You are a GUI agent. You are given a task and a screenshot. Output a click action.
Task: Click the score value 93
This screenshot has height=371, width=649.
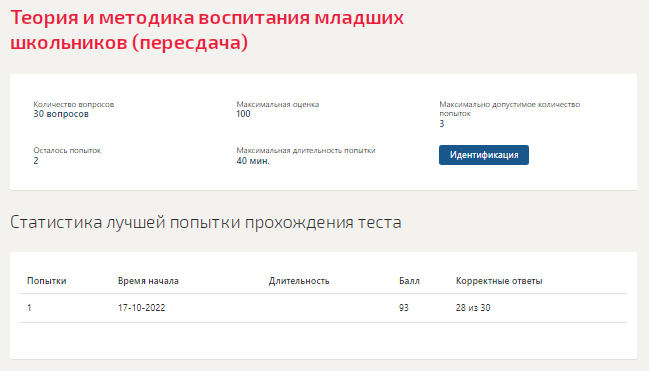click(404, 308)
